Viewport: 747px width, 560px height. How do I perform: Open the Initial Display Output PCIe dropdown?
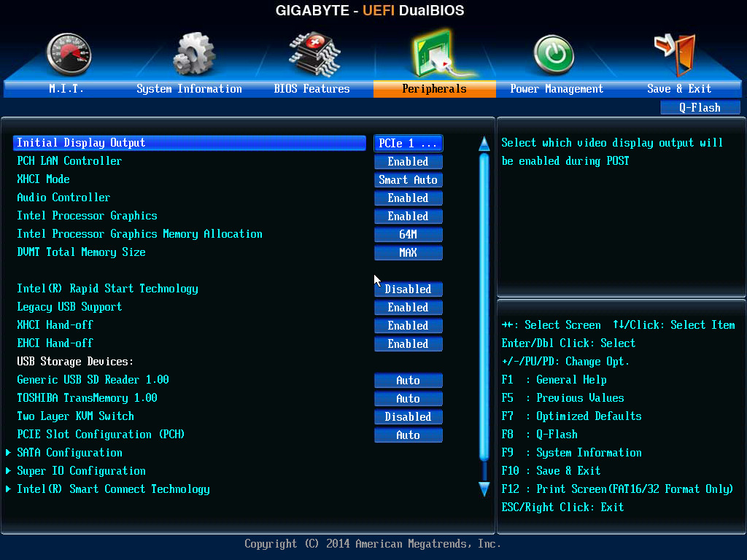click(x=408, y=144)
